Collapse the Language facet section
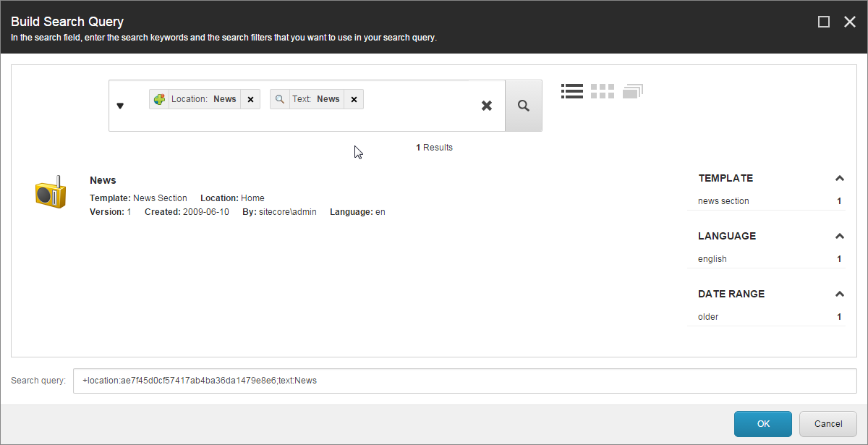The height and width of the screenshot is (445, 868). click(x=839, y=236)
